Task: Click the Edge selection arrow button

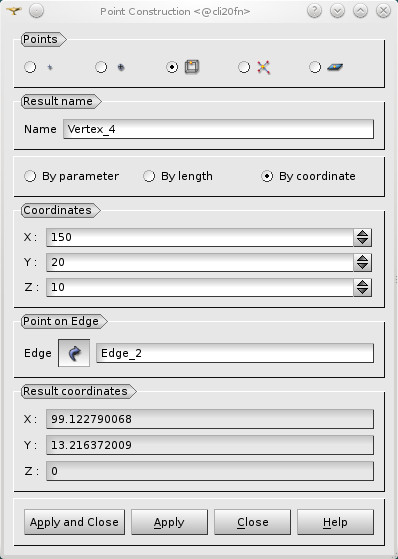Action: [74, 353]
